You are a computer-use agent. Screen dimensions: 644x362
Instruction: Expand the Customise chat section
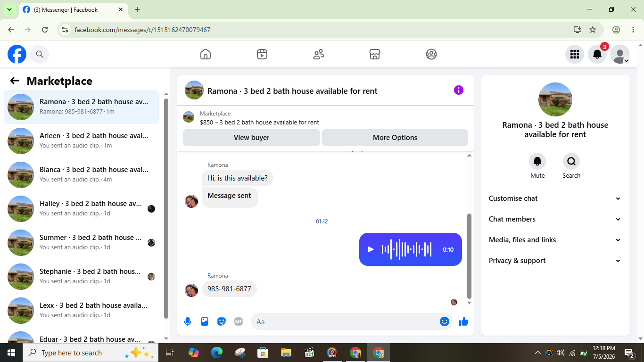(555, 198)
